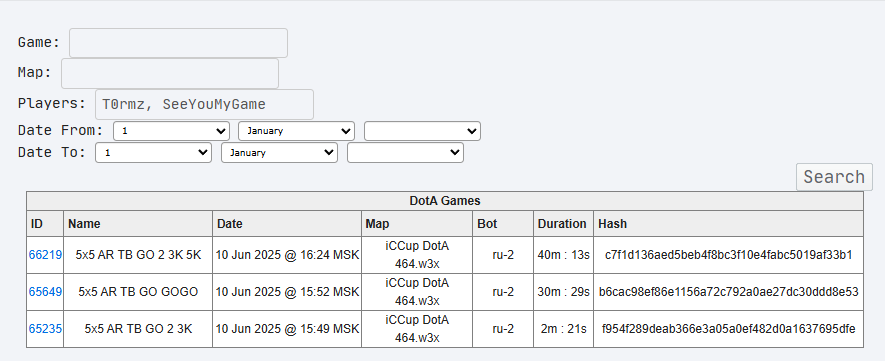Open the Date To year dropdown
Viewport: 885px width, 361px height.
point(405,153)
